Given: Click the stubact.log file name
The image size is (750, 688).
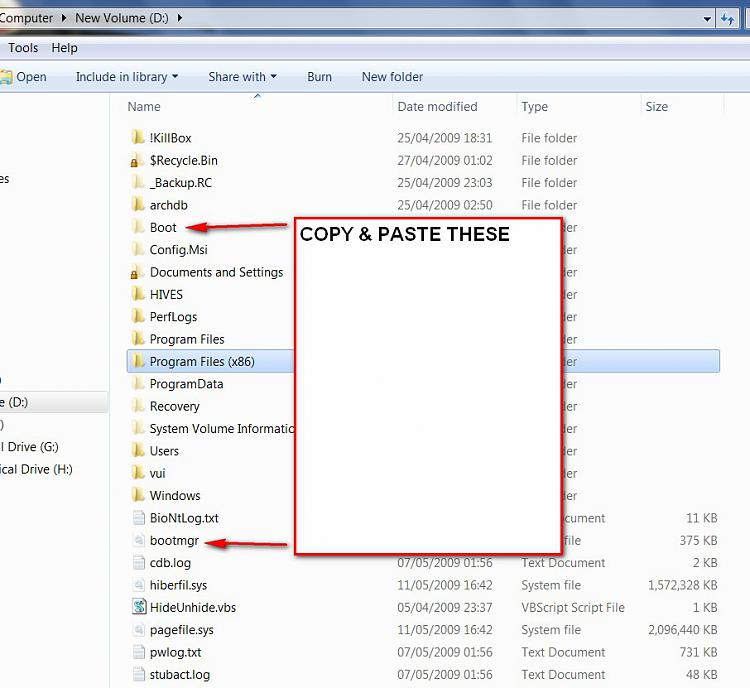Looking at the screenshot, I should (x=179, y=675).
